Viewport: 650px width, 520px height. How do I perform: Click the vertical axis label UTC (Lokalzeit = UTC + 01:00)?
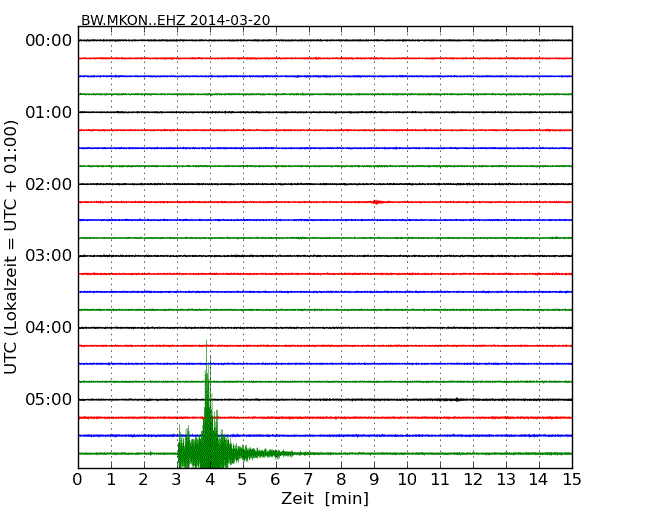point(11,247)
